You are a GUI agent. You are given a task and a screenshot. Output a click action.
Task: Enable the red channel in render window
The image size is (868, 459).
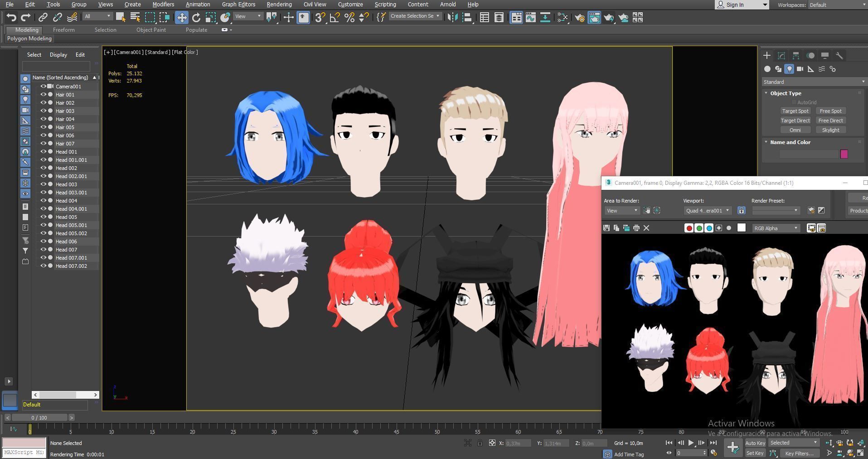pyautogui.click(x=689, y=228)
